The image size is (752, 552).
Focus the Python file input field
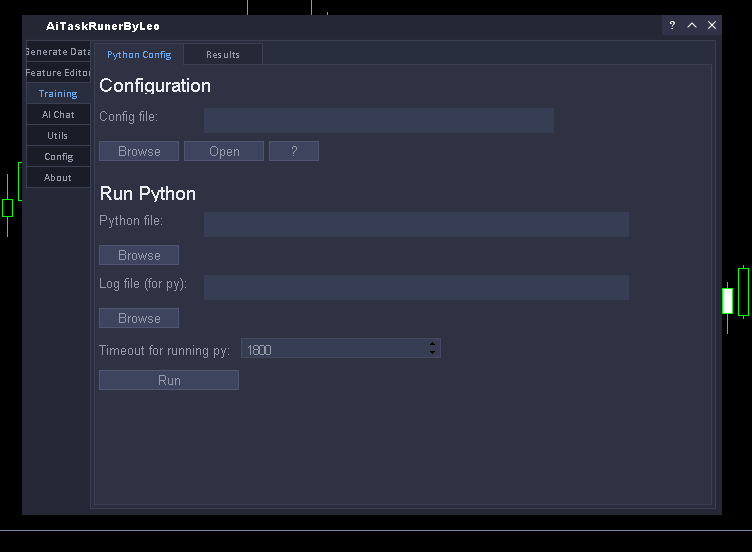[x=416, y=224]
